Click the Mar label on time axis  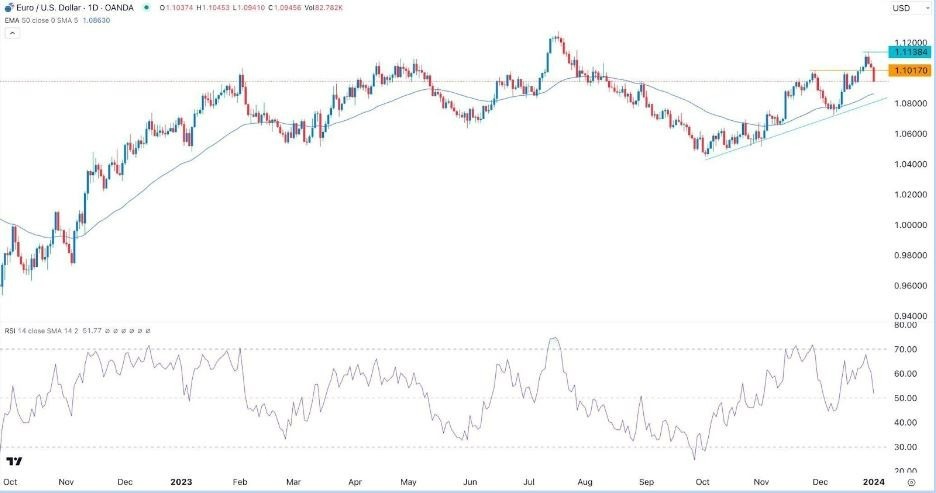(293, 482)
